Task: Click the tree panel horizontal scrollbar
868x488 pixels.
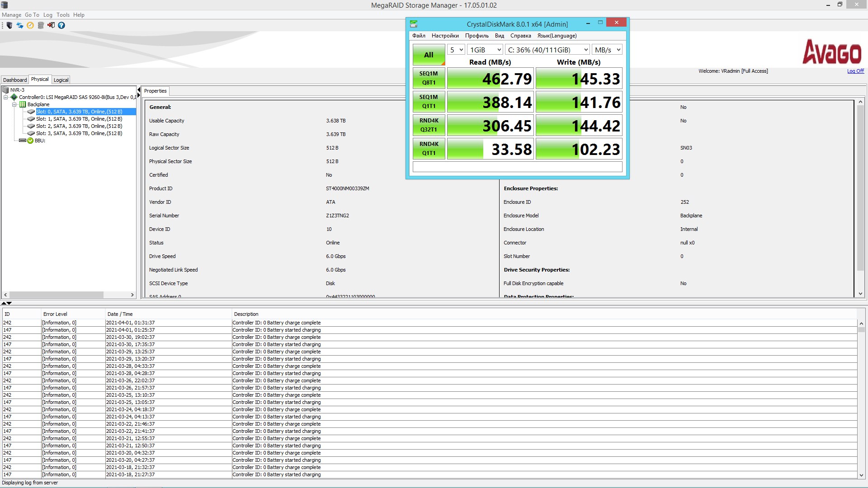Action: click(57, 295)
